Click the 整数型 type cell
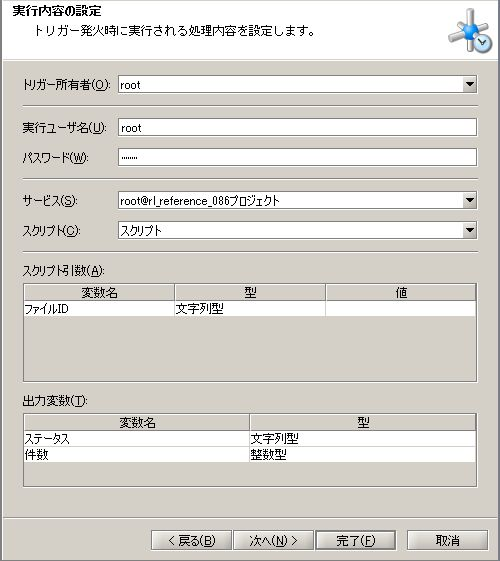 click(x=363, y=454)
